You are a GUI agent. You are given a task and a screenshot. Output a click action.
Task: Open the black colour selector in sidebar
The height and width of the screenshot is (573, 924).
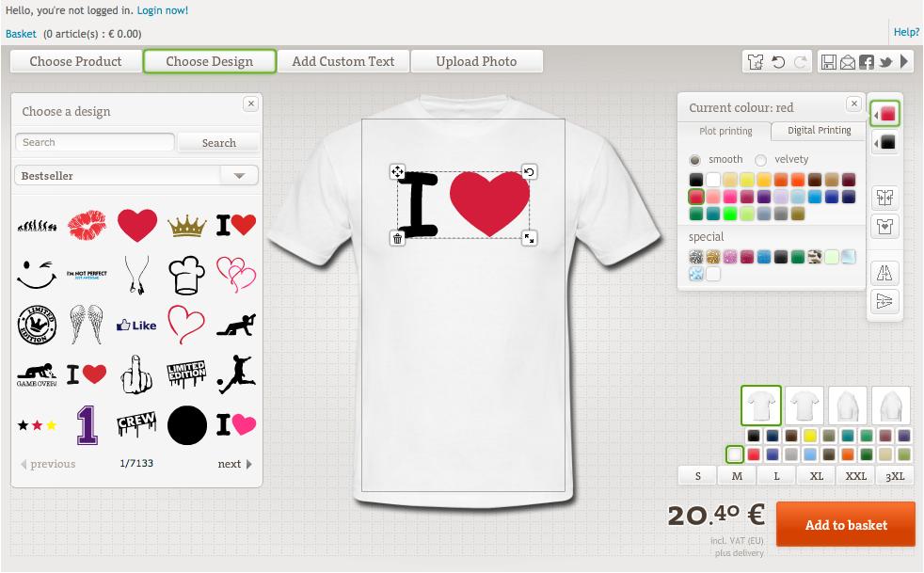click(885, 143)
